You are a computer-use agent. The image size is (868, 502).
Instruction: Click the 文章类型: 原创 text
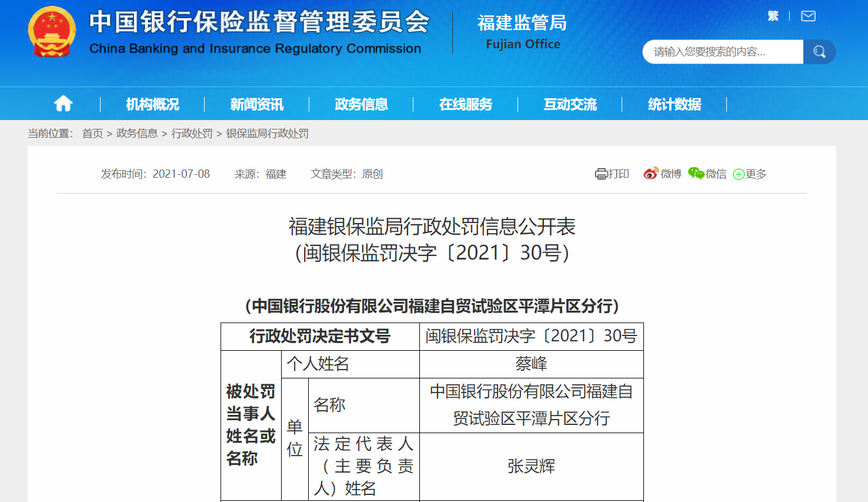[x=347, y=174]
